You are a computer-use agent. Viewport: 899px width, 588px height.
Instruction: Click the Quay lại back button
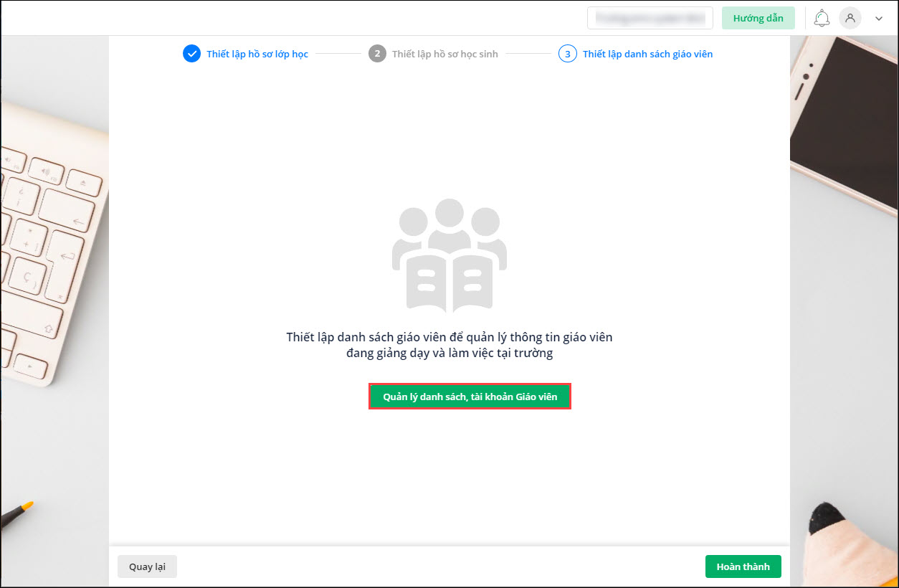(x=147, y=566)
